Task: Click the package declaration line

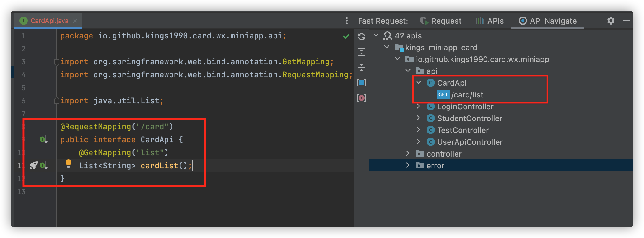Action: (173, 36)
